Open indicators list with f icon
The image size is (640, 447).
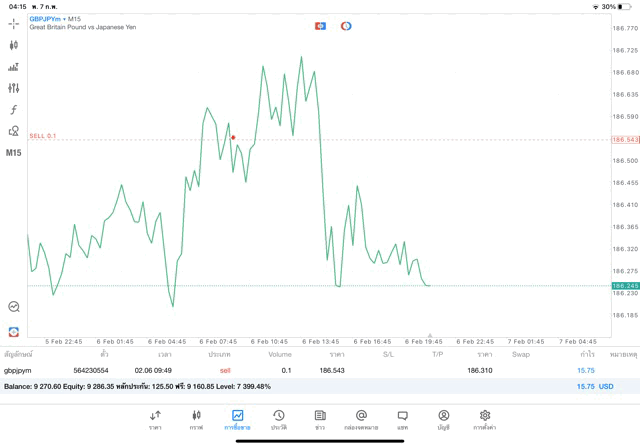pos(14,109)
